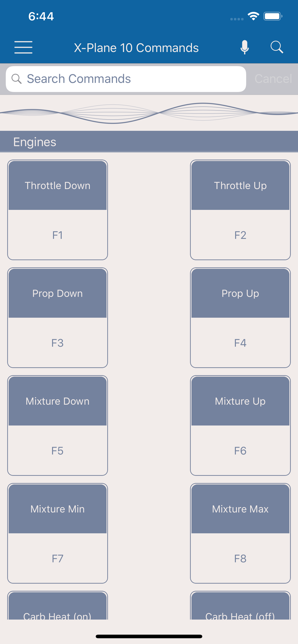This screenshot has width=298, height=644.
Task: Focus the Search Commands field
Action: pyautogui.click(x=126, y=79)
